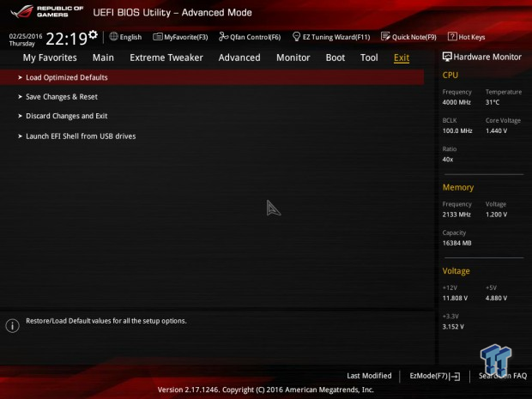Open MyFavorite(F3) list icon
532x399 pixels.
(158, 37)
